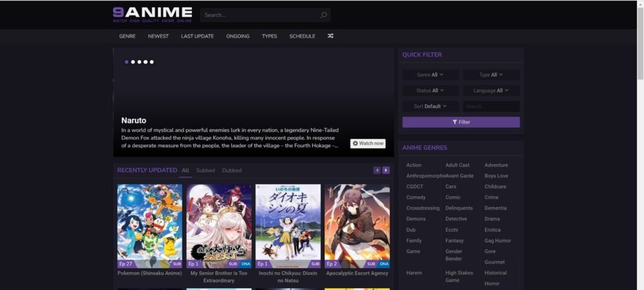Click the Apocalyptic Escort Agency title link
Image resolution: width=644 pixels, height=290 pixels.
pyautogui.click(x=357, y=273)
